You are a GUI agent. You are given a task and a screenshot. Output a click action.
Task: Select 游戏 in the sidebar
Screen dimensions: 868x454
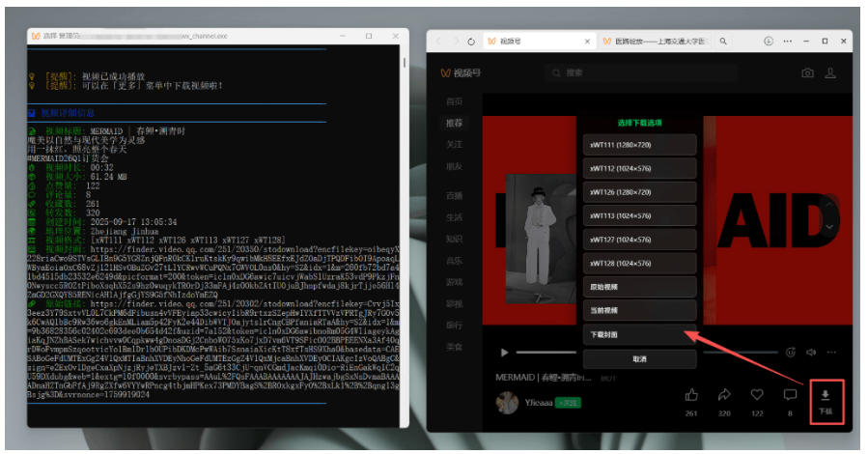455,282
